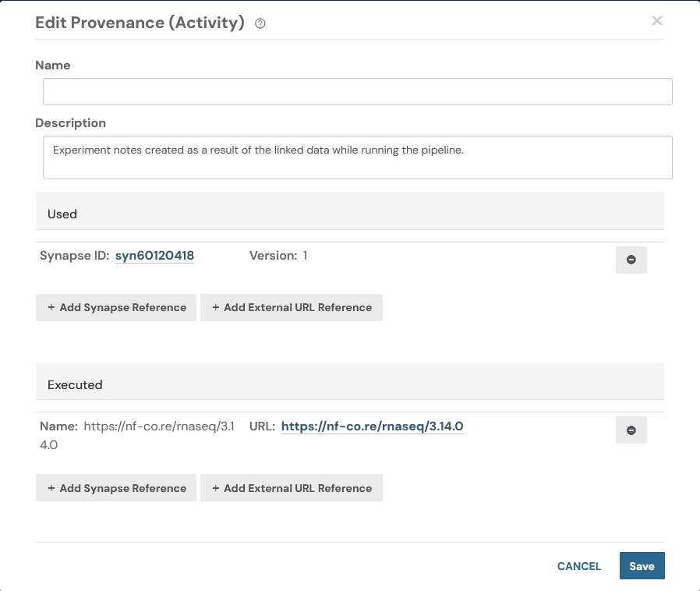Open the help icon beside Edit Provenance title
700x591 pixels.
point(259,23)
